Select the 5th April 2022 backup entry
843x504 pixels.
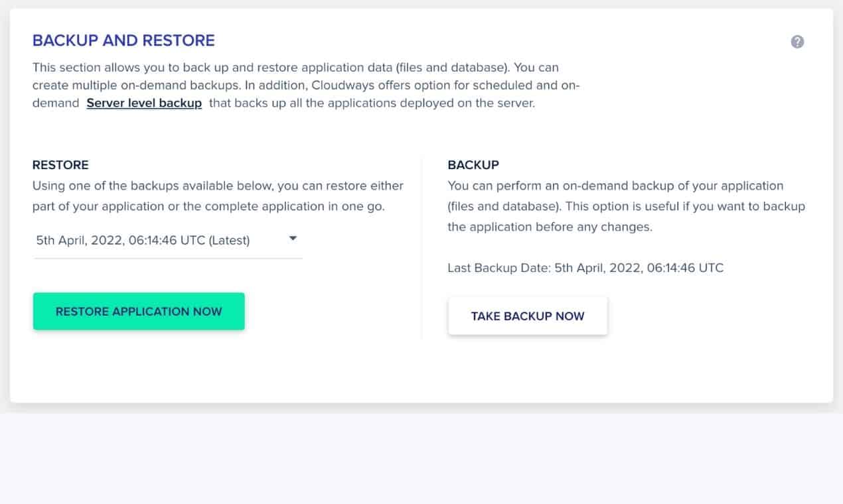click(x=143, y=240)
